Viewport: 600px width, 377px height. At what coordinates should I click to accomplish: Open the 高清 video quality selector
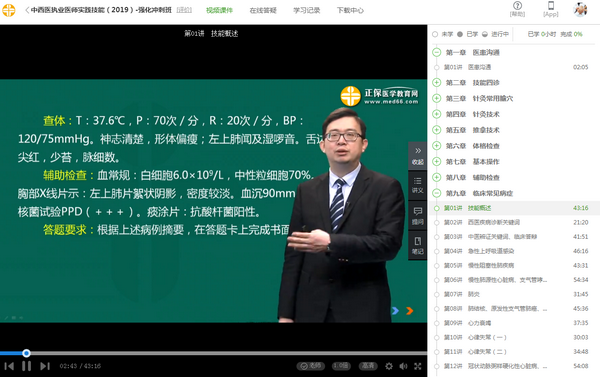368,366
